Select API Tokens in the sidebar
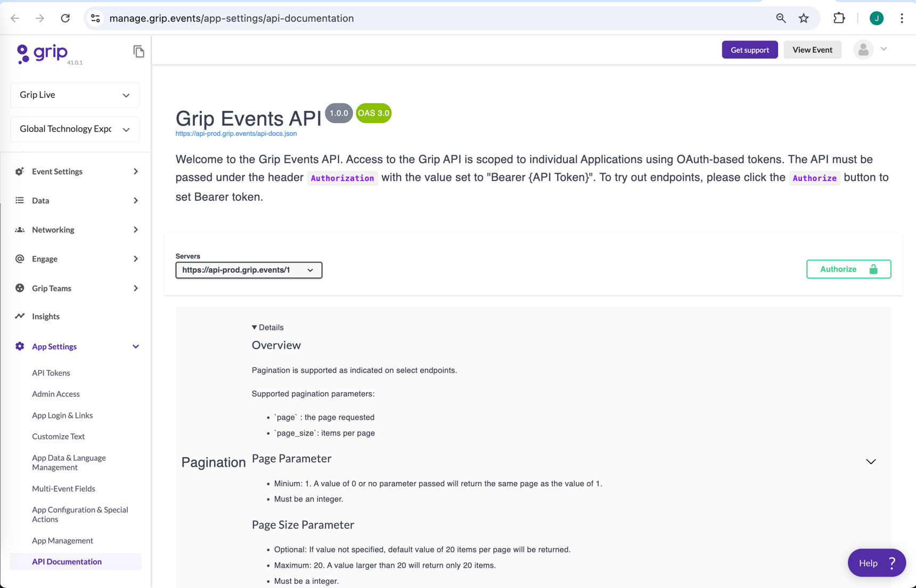The width and height of the screenshot is (916, 588). 51,373
